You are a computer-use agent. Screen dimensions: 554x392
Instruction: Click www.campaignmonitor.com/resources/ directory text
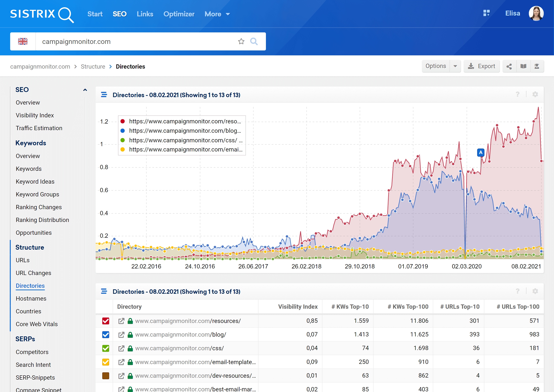coord(188,321)
